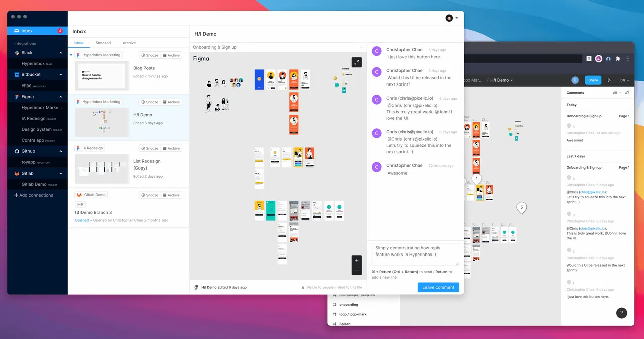Snooze the Blog Posts item

(x=150, y=55)
